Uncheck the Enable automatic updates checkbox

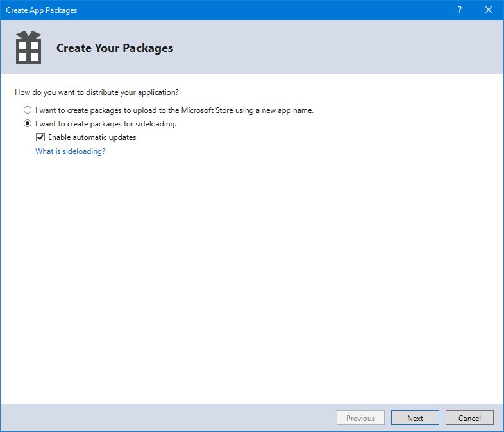coord(40,137)
